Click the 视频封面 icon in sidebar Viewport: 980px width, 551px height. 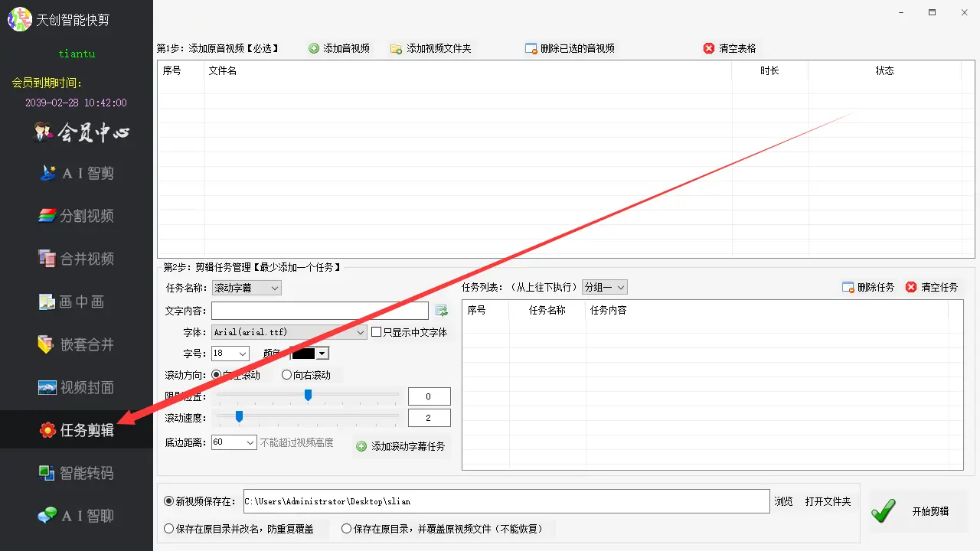(x=47, y=387)
